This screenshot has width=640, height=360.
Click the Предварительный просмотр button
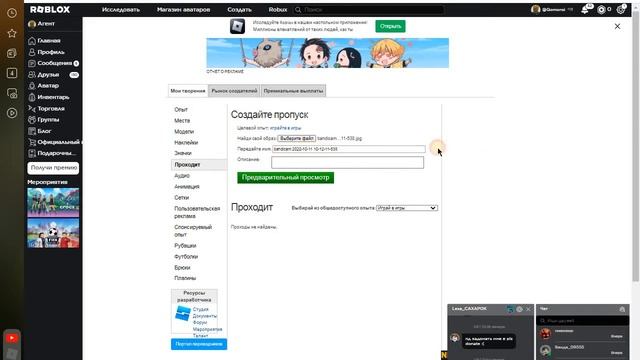tap(286, 178)
